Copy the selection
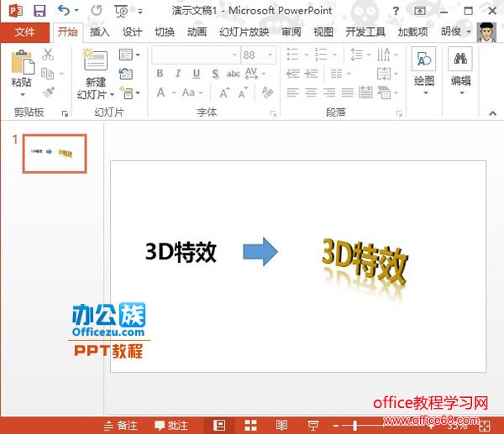Image resolution: width=504 pixels, height=434 pixels. (48, 74)
